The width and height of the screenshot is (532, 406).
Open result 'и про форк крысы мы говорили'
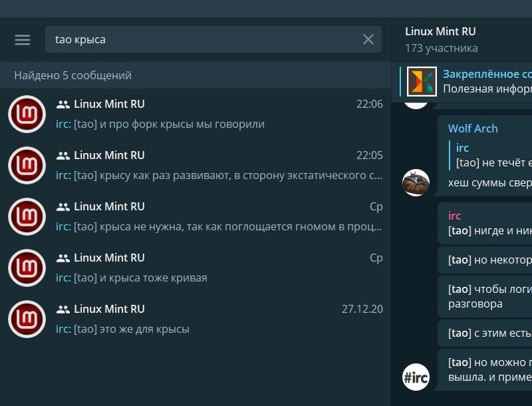pyautogui.click(x=196, y=114)
